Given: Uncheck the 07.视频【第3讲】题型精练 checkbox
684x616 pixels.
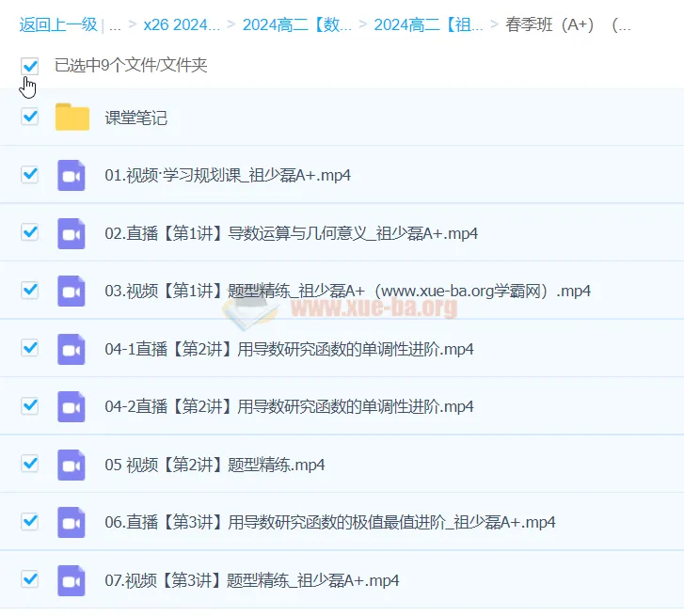Looking at the screenshot, I should (30, 578).
